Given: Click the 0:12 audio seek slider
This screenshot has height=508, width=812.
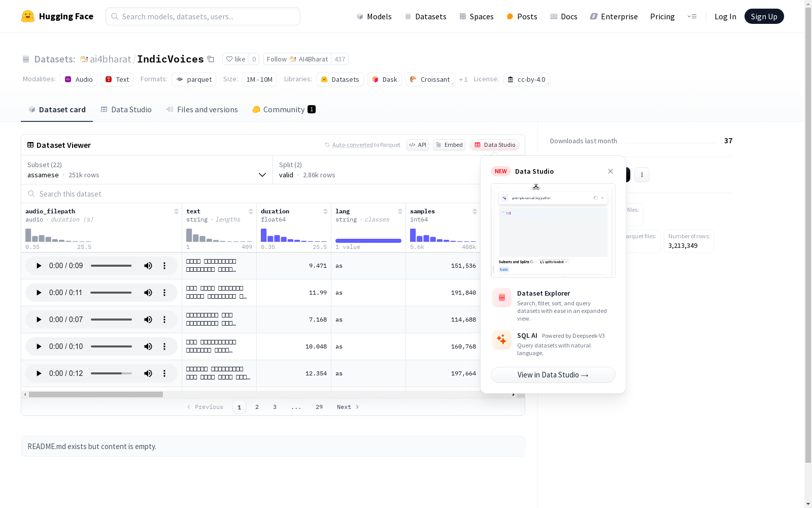Looking at the screenshot, I should 111,373.
